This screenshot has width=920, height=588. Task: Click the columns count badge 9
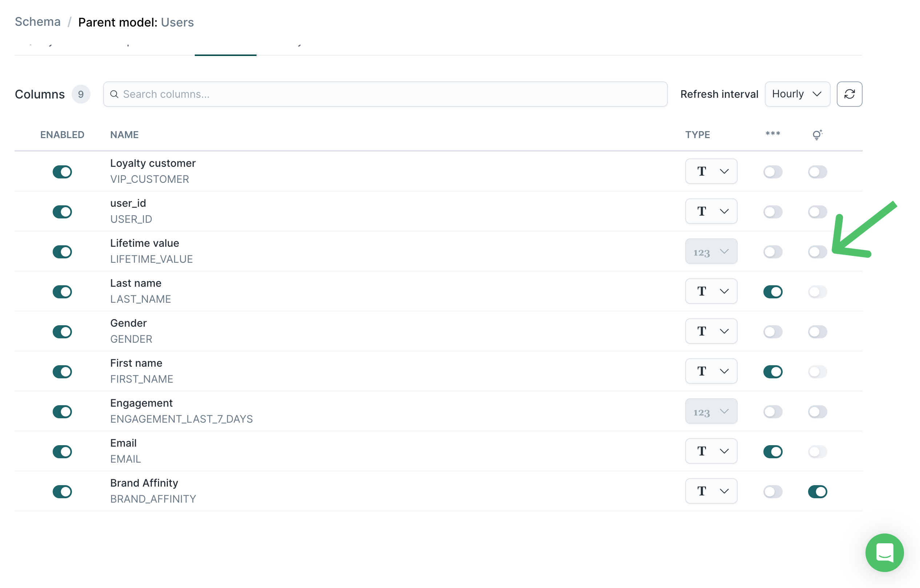[81, 94]
